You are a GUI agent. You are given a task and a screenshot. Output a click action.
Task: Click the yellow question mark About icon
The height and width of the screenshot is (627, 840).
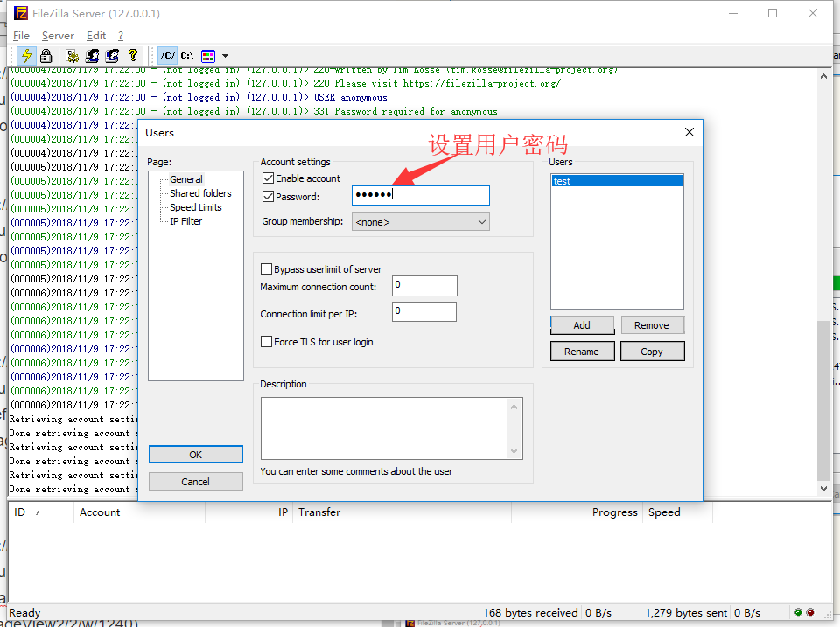[x=133, y=55]
